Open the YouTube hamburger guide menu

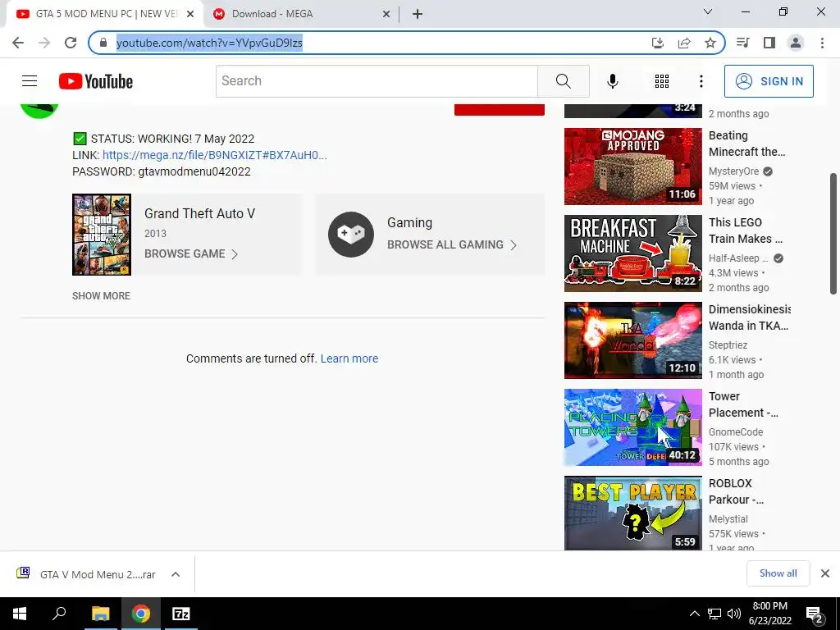click(30, 81)
